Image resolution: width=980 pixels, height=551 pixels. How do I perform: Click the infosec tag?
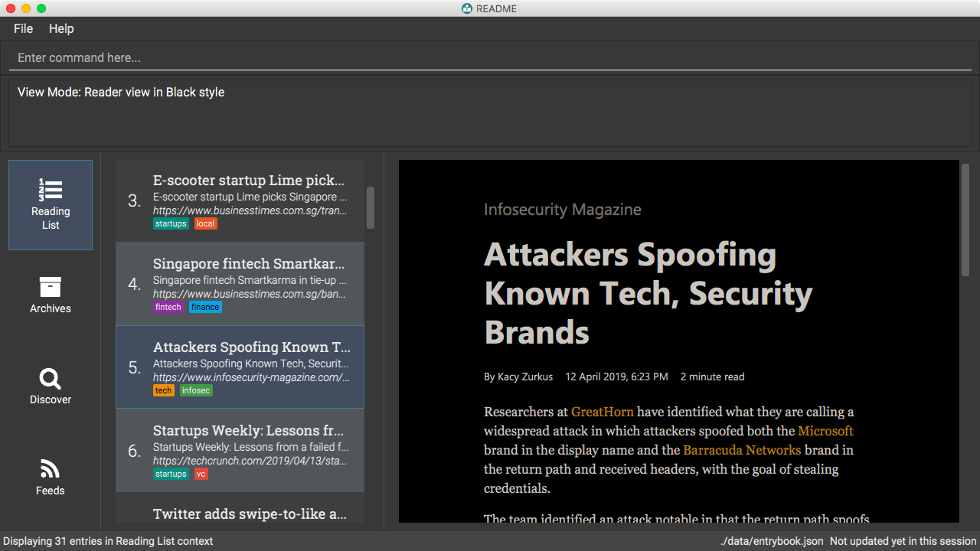tap(196, 390)
